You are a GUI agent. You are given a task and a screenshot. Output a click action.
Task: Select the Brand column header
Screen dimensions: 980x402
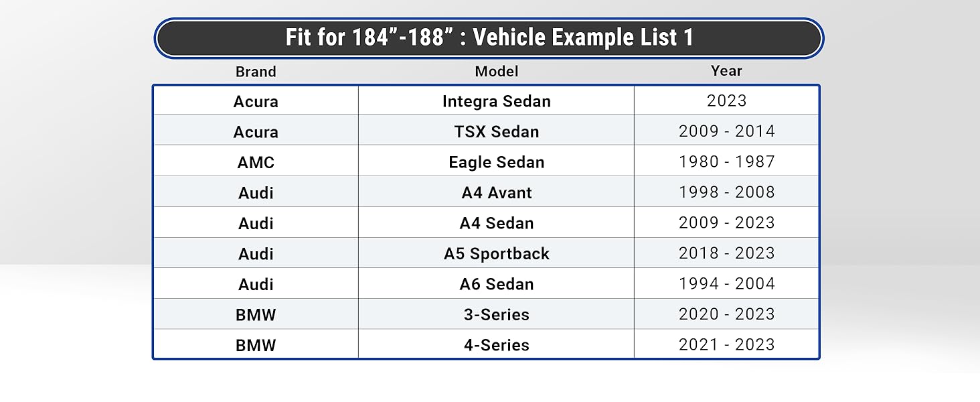click(256, 72)
